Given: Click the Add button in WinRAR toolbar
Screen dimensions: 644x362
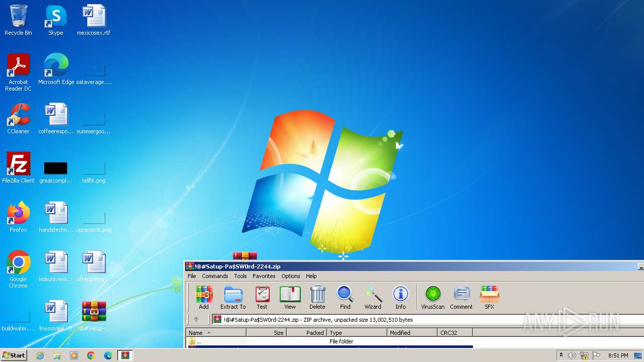Looking at the screenshot, I should click(x=204, y=297).
